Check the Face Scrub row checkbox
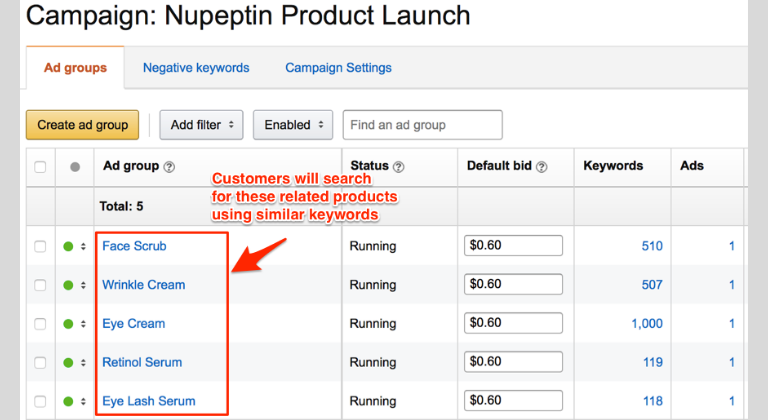 (41, 246)
